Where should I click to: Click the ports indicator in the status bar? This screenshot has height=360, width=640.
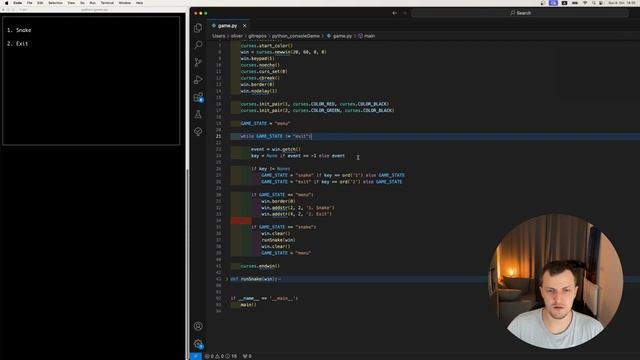click(x=247, y=356)
